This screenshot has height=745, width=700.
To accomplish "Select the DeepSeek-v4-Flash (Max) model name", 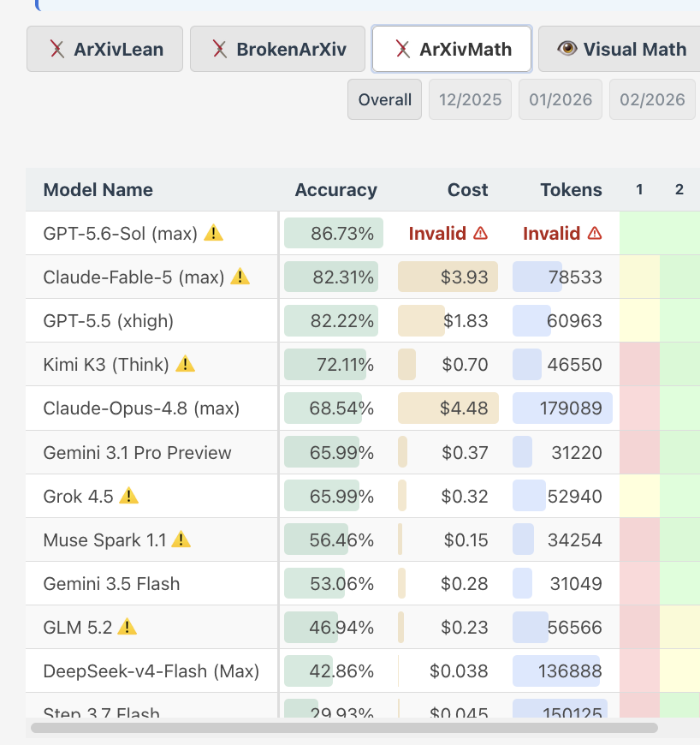I will click(x=151, y=671).
